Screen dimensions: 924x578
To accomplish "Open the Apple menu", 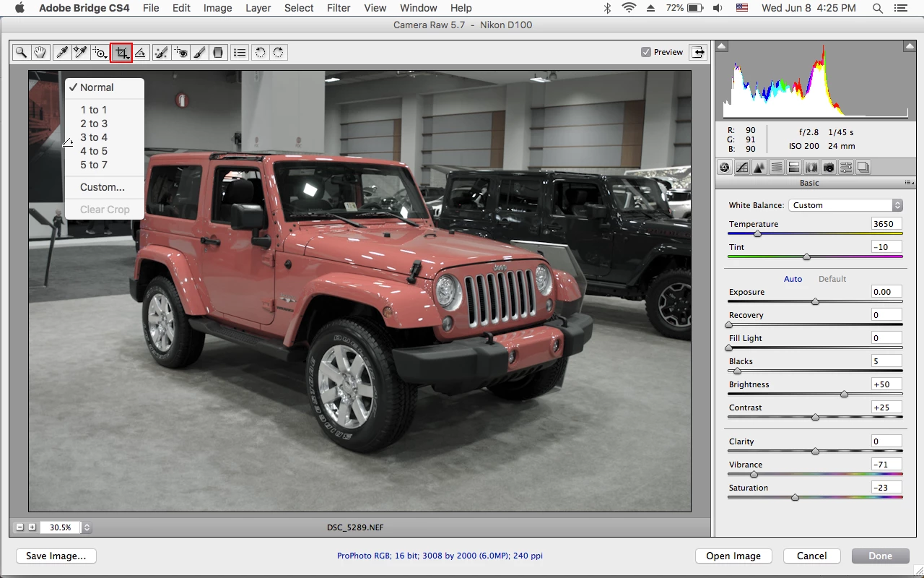I will tap(19, 8).
